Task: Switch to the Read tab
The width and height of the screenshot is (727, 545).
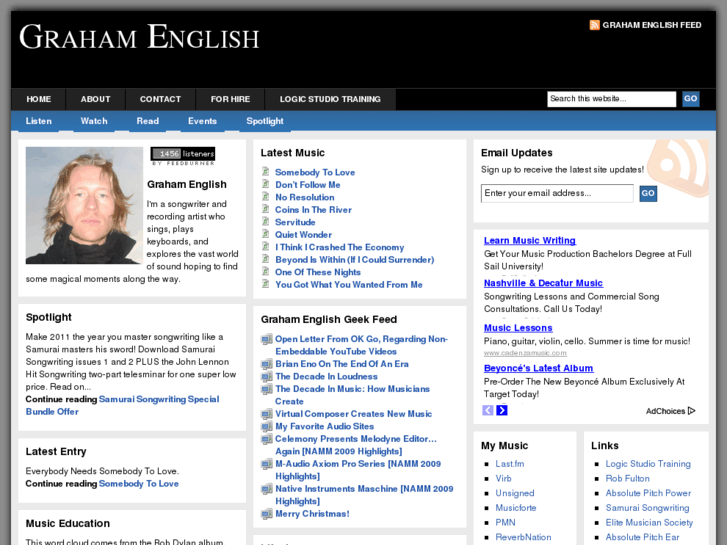Action: point(147,121)
